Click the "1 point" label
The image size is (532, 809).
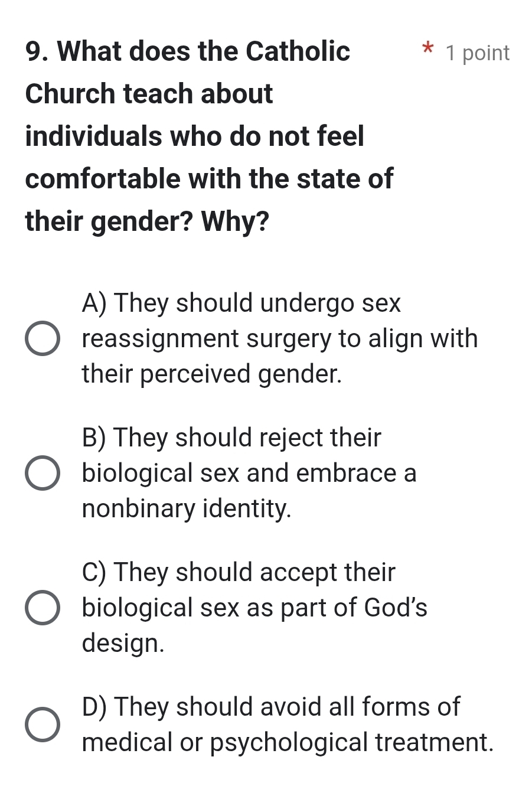pyautogui.click(x=478, y=53)
